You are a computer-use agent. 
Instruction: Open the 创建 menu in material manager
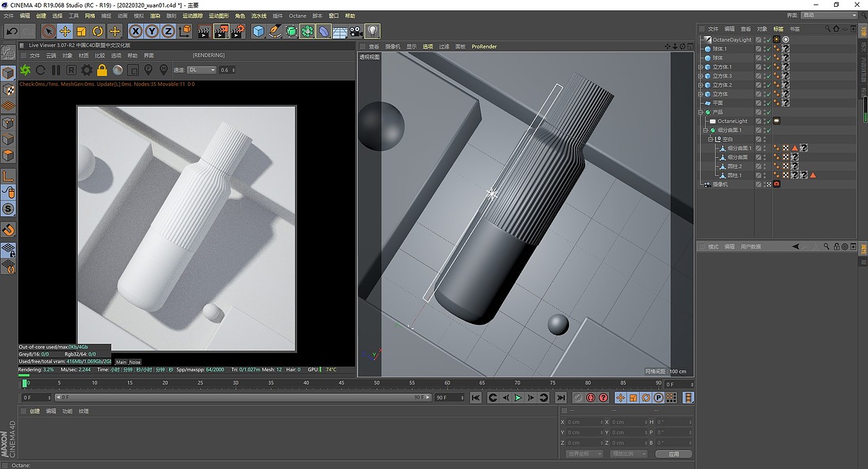pos(34,411)
